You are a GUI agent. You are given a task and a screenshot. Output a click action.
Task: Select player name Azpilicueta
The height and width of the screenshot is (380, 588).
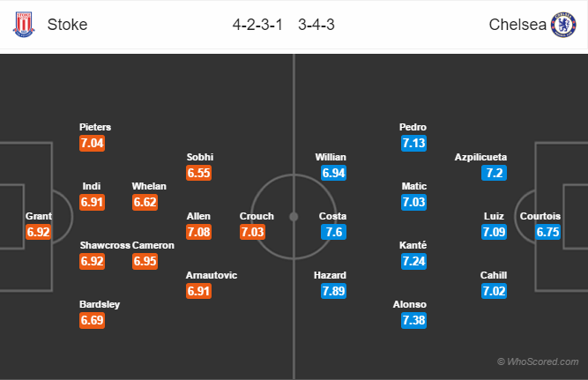480,157
